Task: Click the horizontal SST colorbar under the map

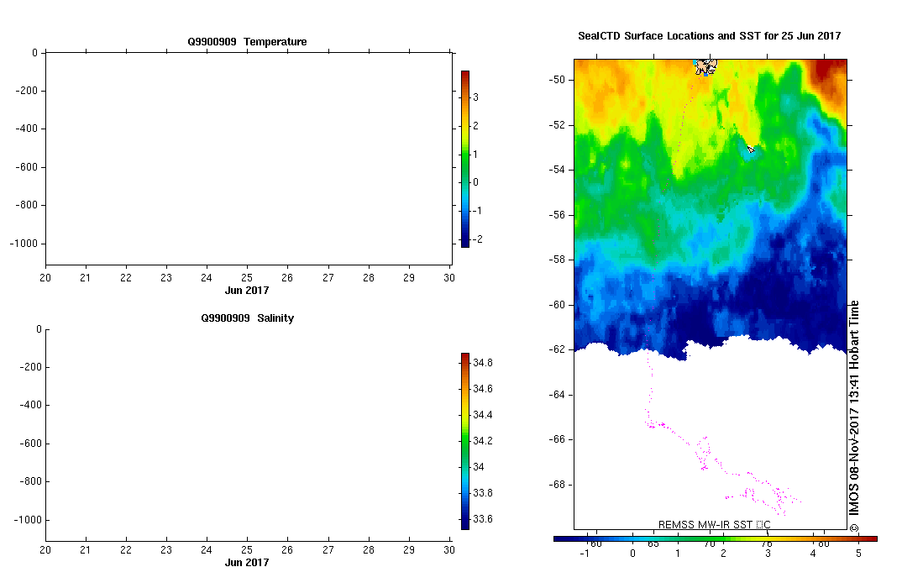Action: click(716, 538)
